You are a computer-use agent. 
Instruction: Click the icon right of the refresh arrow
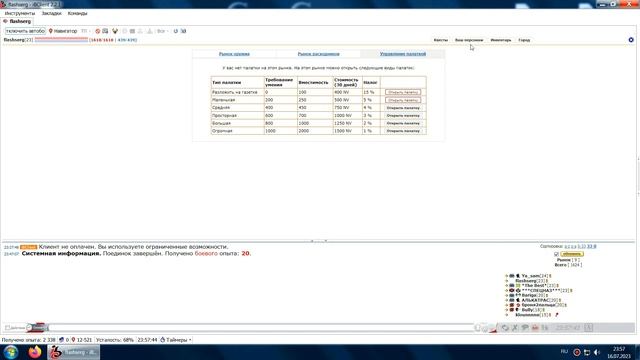[x=184, y=31]
